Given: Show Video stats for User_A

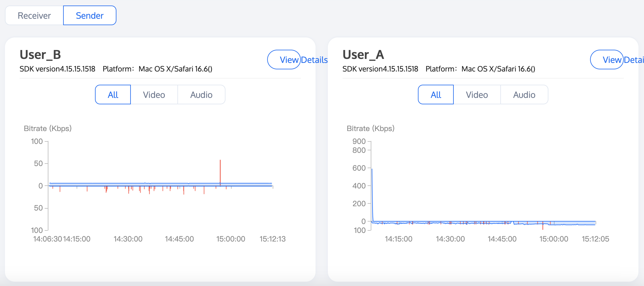Looking at the screenshot, I should tap(477, 95).
